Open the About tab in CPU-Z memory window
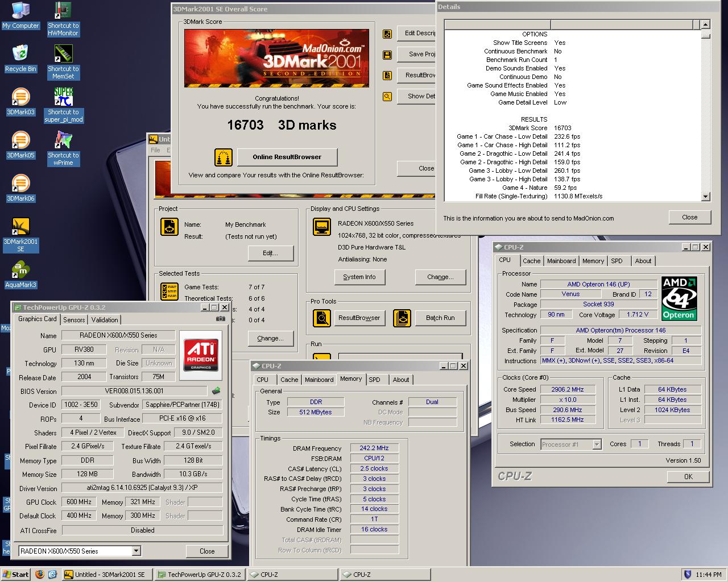 tap(400, 380)
